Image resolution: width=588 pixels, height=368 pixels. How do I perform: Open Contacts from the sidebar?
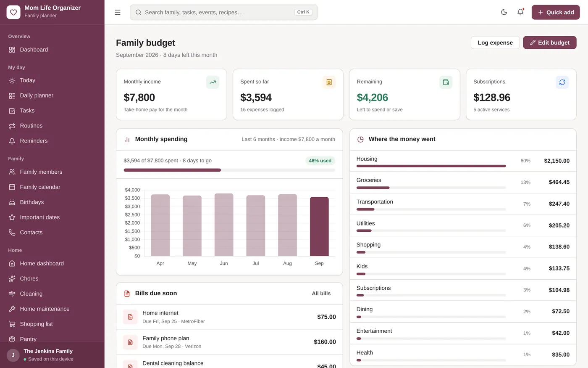click(x=52, y=233)
